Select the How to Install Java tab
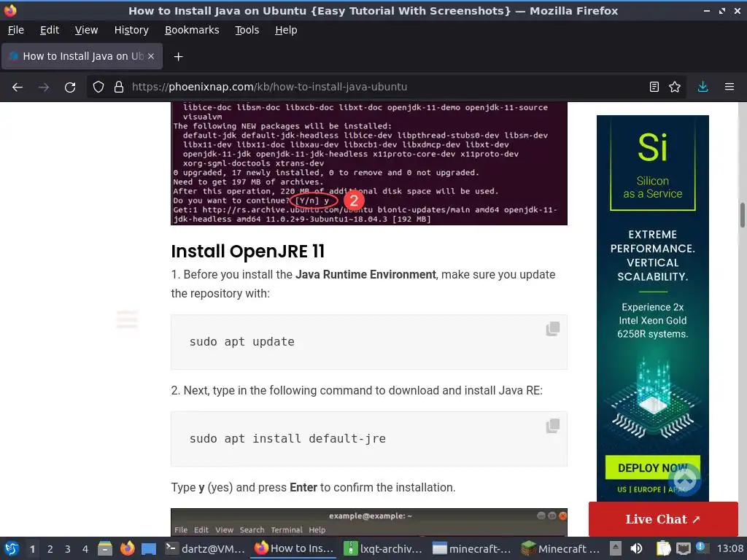This screenshot has width=747, height=560. (x=82, y=56)
